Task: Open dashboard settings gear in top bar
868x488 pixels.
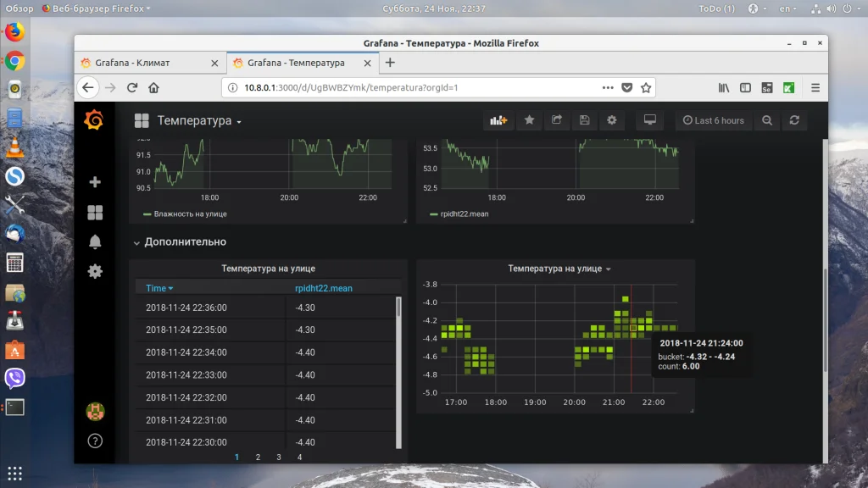Action: tap(611, 120)
